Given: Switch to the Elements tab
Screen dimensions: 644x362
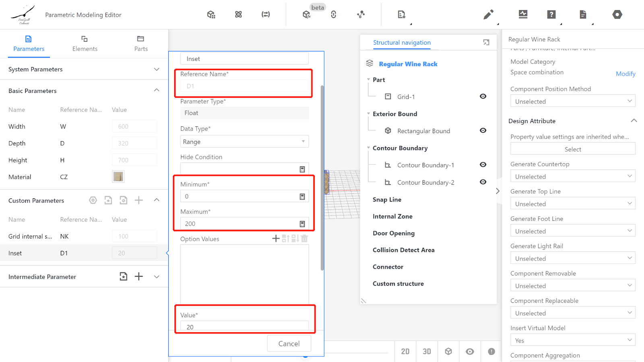Looking at the screenshot, I should pyautogui.click(x=85, y=43).
